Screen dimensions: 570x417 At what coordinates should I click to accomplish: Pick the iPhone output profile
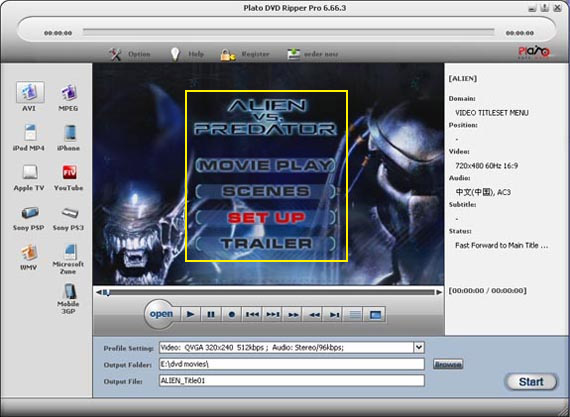pos(69,132)
